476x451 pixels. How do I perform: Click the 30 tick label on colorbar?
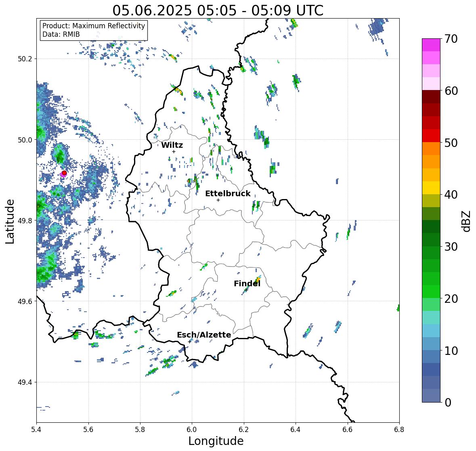(x=451, y=246)
